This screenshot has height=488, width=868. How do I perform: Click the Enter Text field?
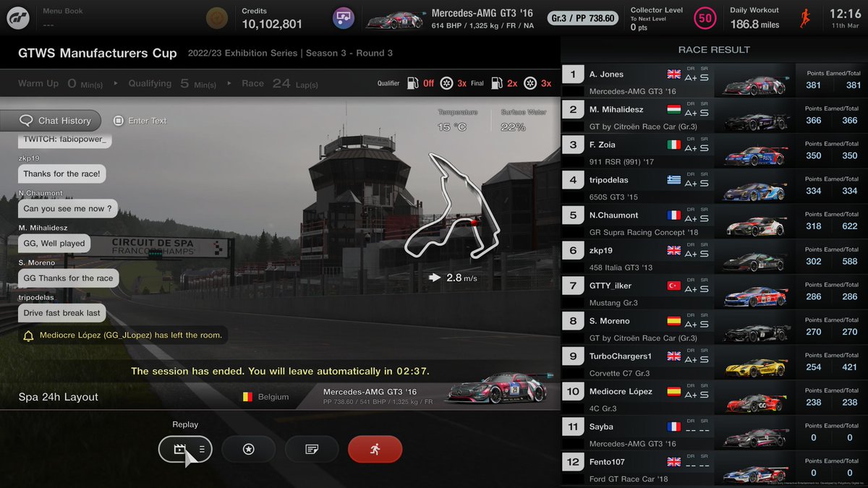[x=141, y=121]
